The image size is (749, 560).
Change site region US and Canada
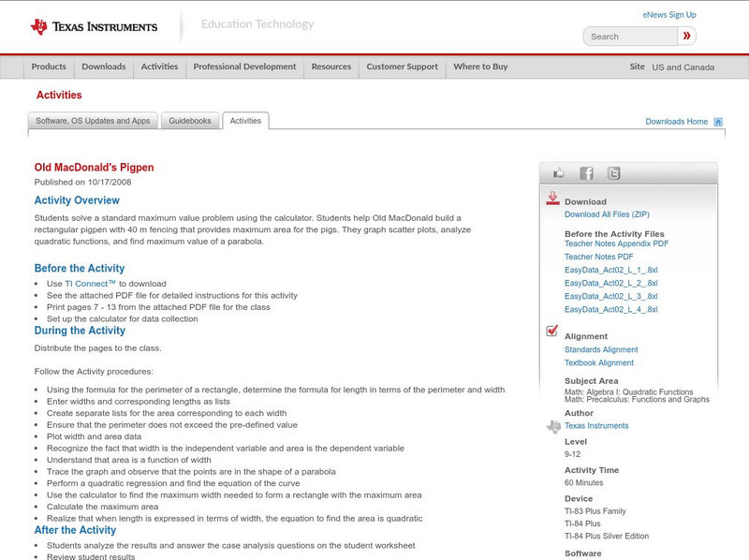[683, 67]
